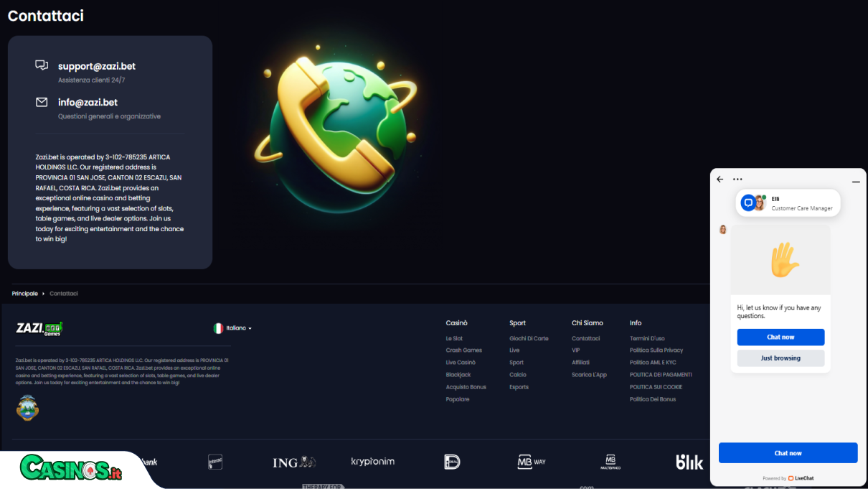The width and height of the screenshot is (868, 489).
Task: Open the Live Casinò footer link
Action: coord(461,363)
